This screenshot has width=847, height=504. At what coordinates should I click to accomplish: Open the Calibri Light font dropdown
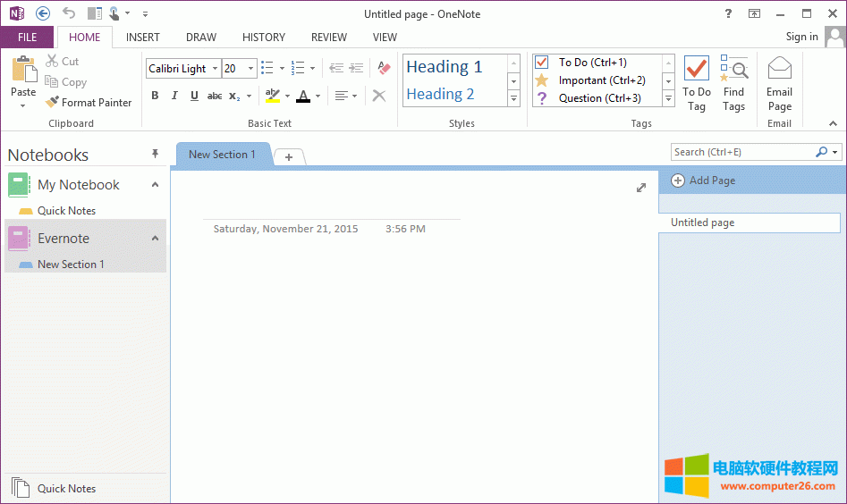(215, 69)
